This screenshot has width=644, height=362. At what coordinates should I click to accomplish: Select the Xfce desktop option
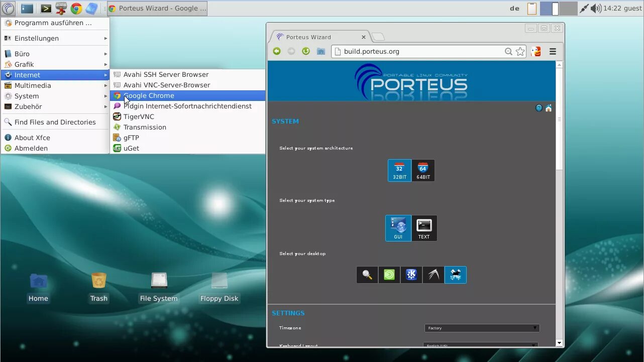pos(456,275)
